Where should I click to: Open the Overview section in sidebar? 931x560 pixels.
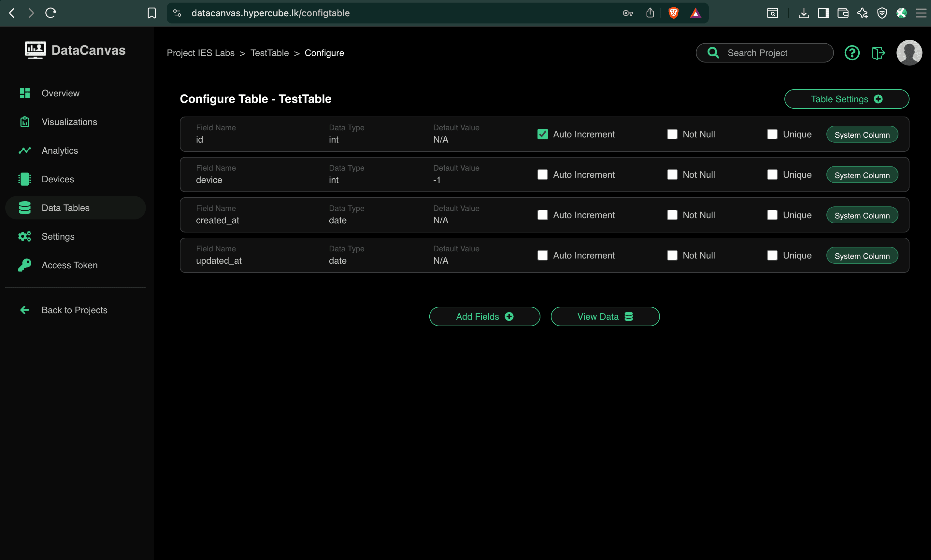(x=60, y=93)
